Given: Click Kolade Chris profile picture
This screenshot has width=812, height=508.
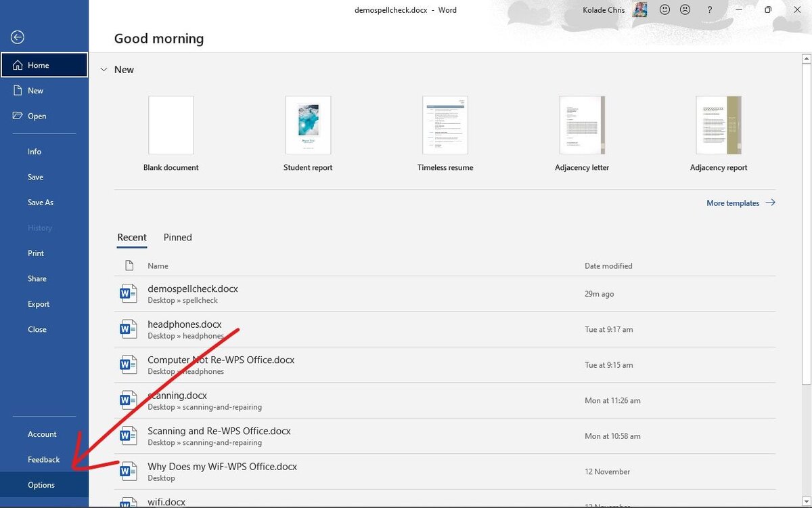Looking at the screenshot, I should (639, 9).
